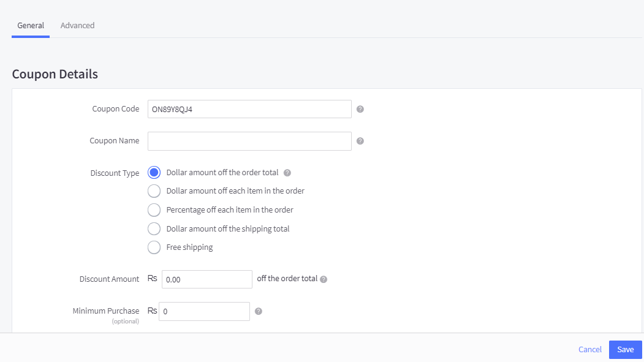The image size is (644, 362).
Task: Click into the Coupon Name field
Action: point(249,141)
